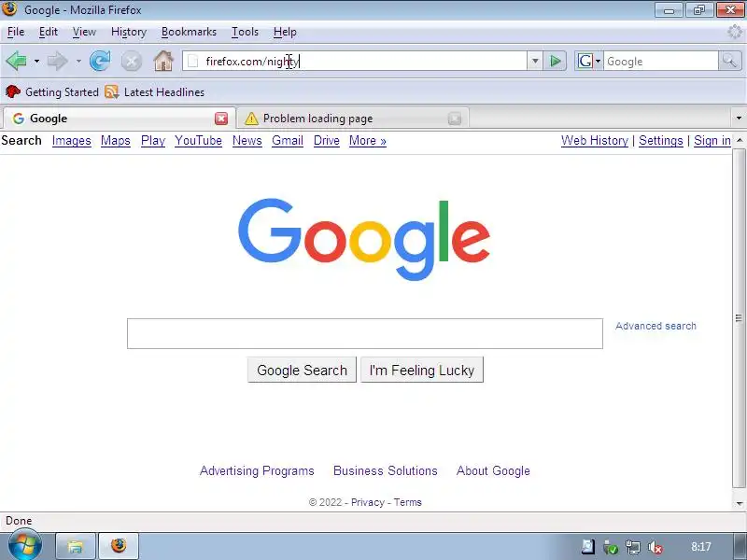The width and height of the screenshot is (747, 560).
Task: Click the Firefox throbber activity icon
Action: point(735,32)
